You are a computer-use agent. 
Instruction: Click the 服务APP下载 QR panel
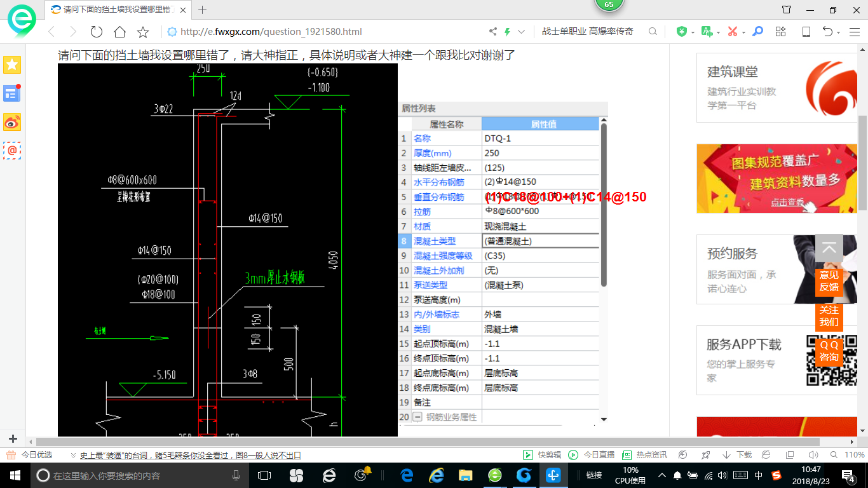(x=776, y=360)
